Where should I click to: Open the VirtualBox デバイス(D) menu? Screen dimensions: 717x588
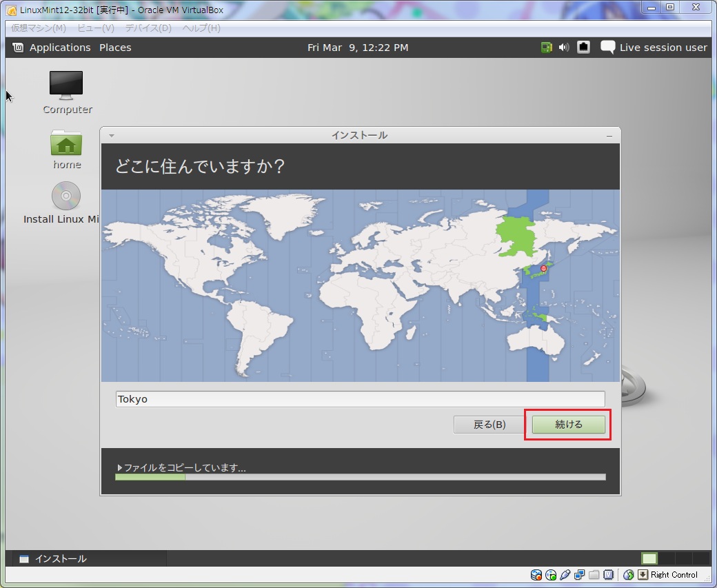(x=148, y=28)
